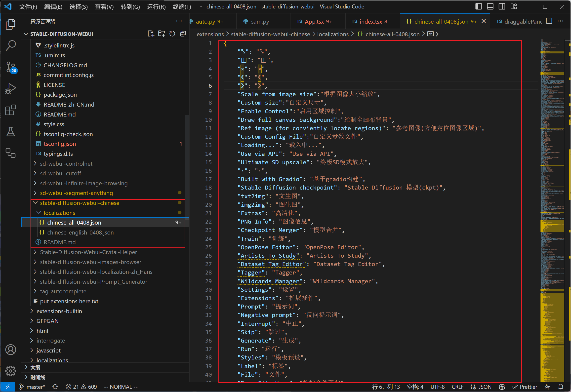
Task: Open Run and Debug view
Action: (x=11, y=88)
